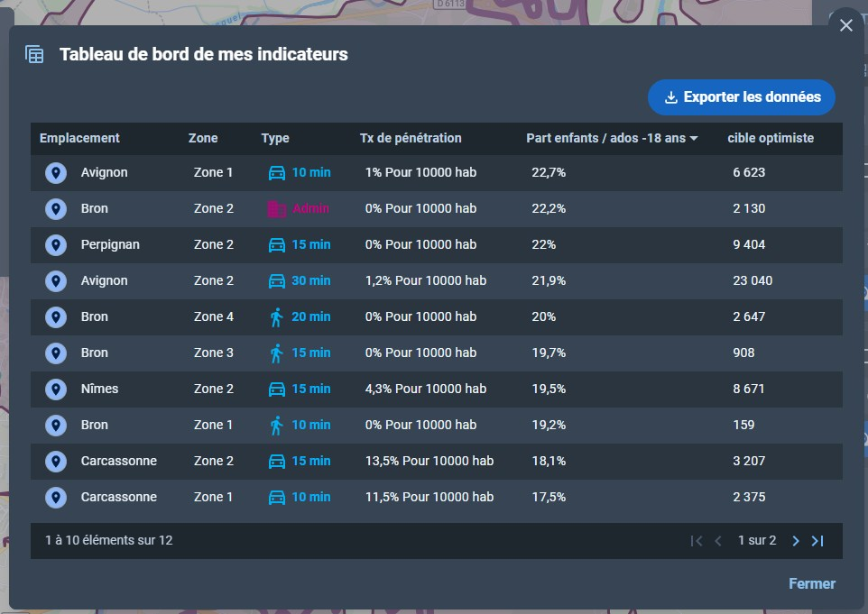Sort by the Emplacement column header
This screenshot has width=868, height=614.
79,138
